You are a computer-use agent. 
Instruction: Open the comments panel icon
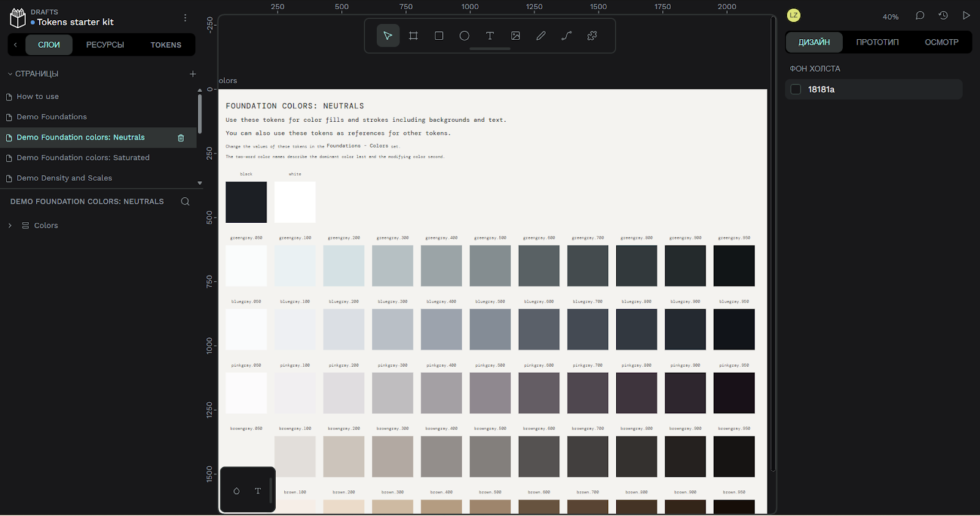click(x=920, y=16)
